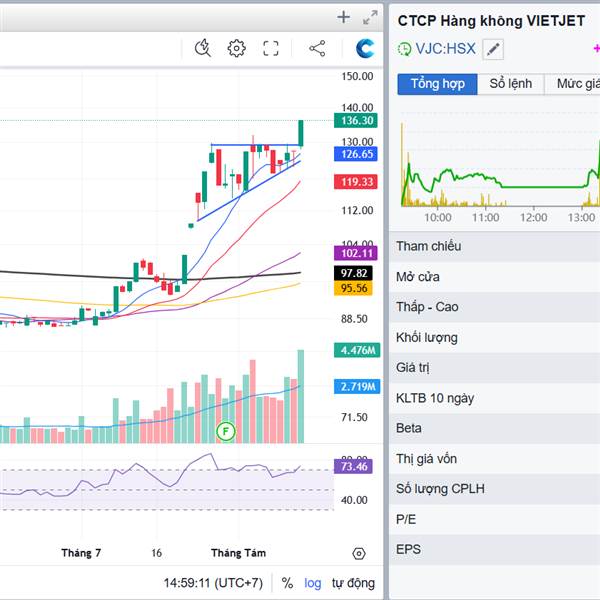This screenshot has width=600, height=600.
Task: Click the Mở cửa row
Action: point(494,277)
